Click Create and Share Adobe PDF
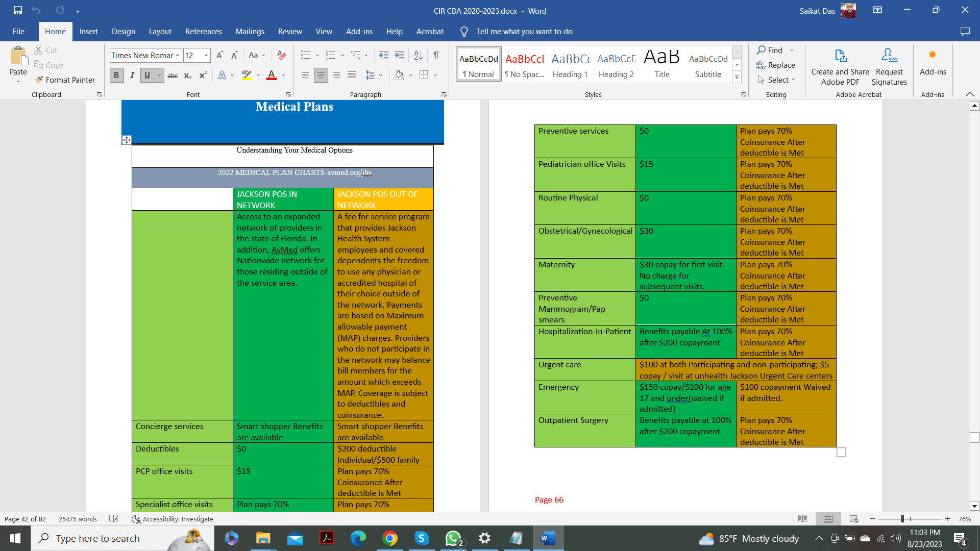 (840, 67)
